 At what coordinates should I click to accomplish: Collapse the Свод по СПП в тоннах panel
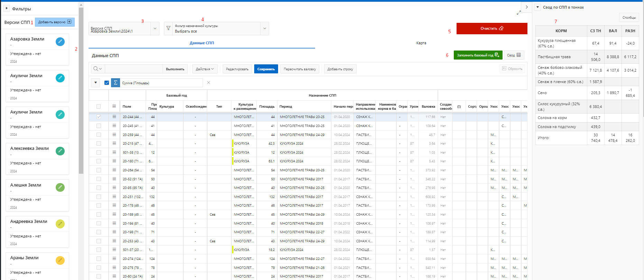[537, 7]
